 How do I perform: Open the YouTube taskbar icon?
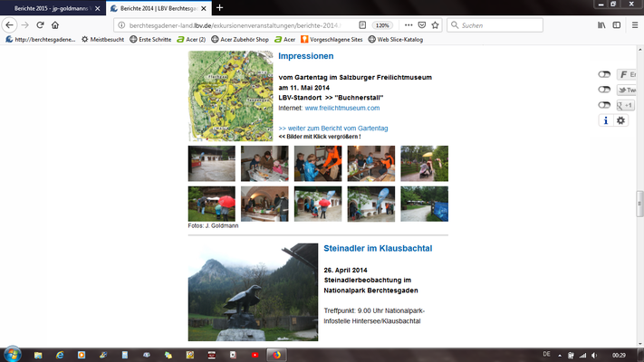click(x=255, y=355)
